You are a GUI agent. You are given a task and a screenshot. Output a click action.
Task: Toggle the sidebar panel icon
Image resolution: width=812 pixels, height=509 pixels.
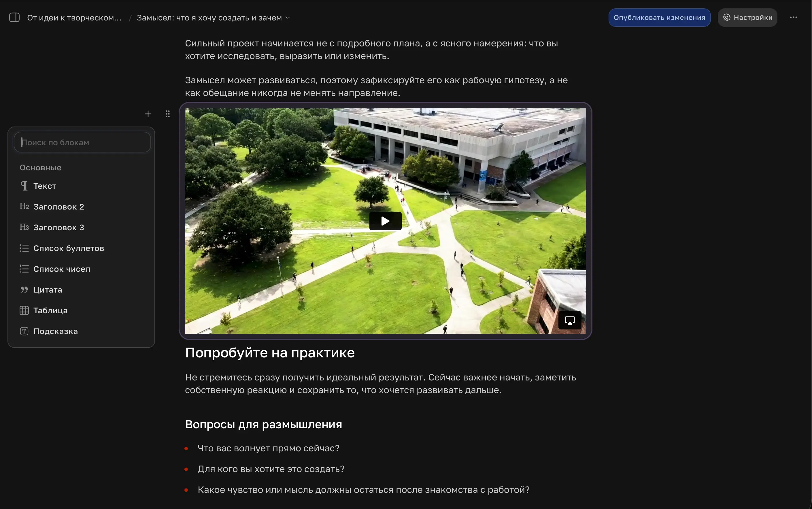click(x=14, y=18)
